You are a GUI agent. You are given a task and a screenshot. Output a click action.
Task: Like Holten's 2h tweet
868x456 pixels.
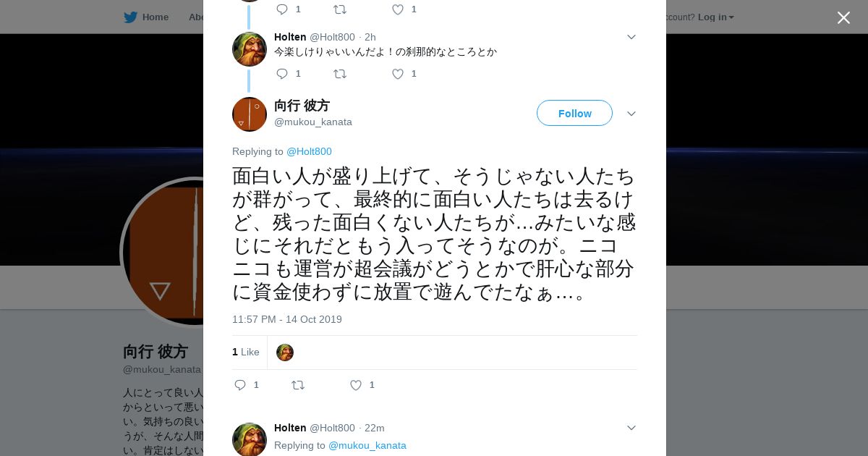398,74
